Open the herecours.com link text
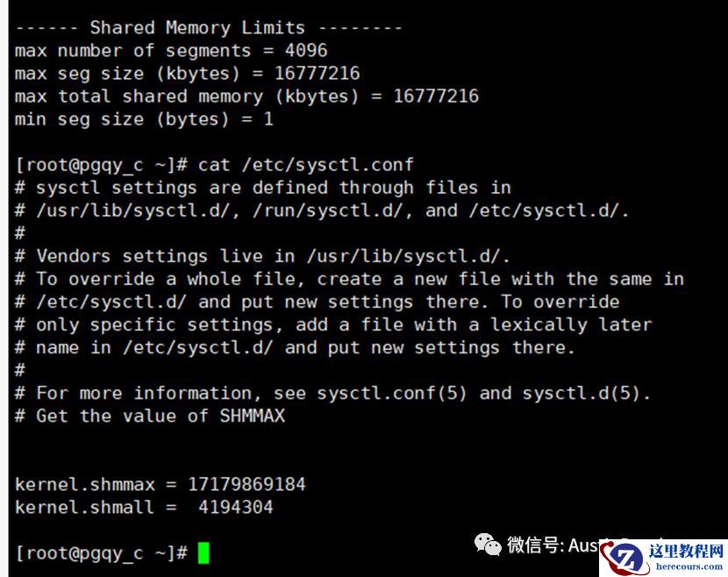This screenshot has height=577, width=728. pos(689,566)
